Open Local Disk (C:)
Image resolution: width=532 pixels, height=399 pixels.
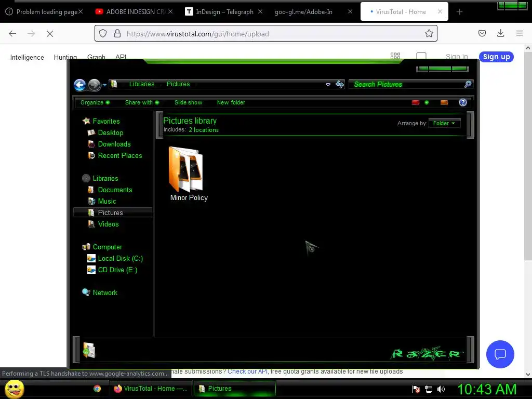120,259
